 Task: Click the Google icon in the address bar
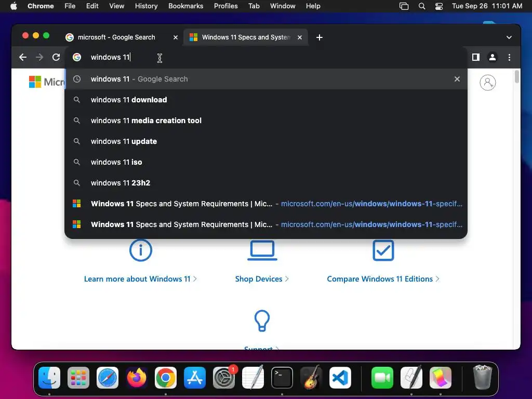click(x=77, y=57)
